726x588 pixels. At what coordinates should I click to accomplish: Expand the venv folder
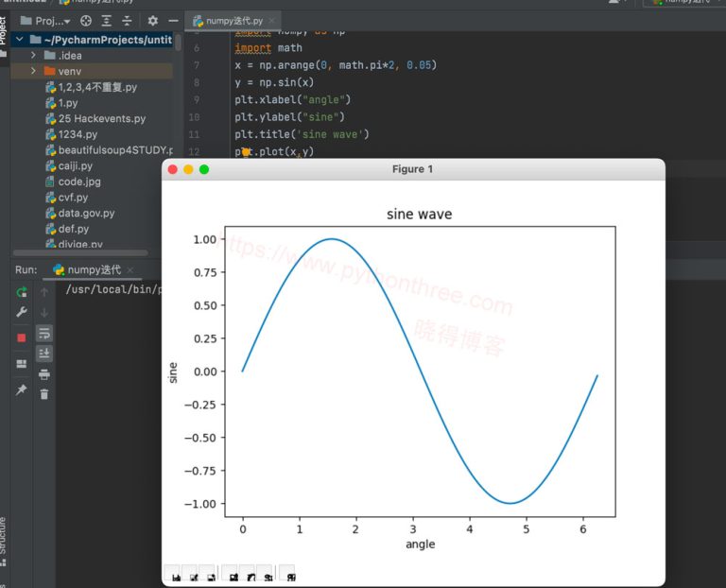34,71
